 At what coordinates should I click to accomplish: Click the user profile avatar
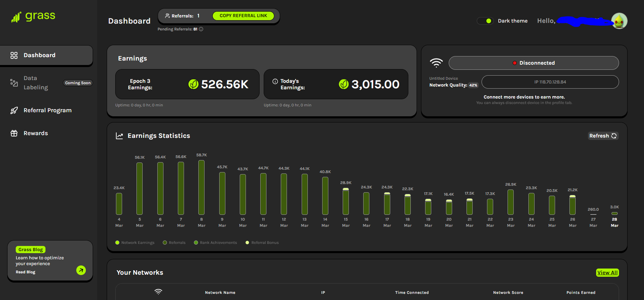(x=619, y=21)
